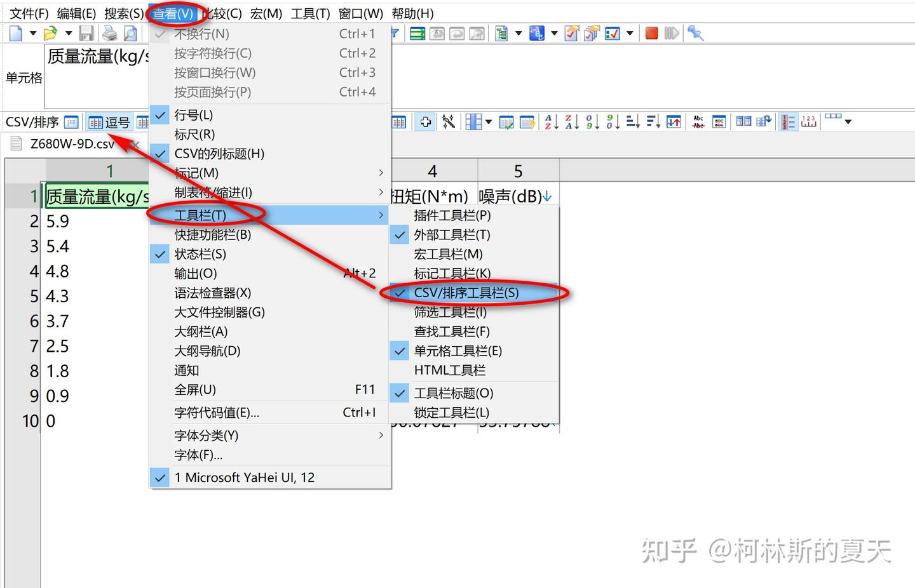Click the pushpin icon at toolbar right
Viewport: 915px width, 588px height.
pos(696,33)
